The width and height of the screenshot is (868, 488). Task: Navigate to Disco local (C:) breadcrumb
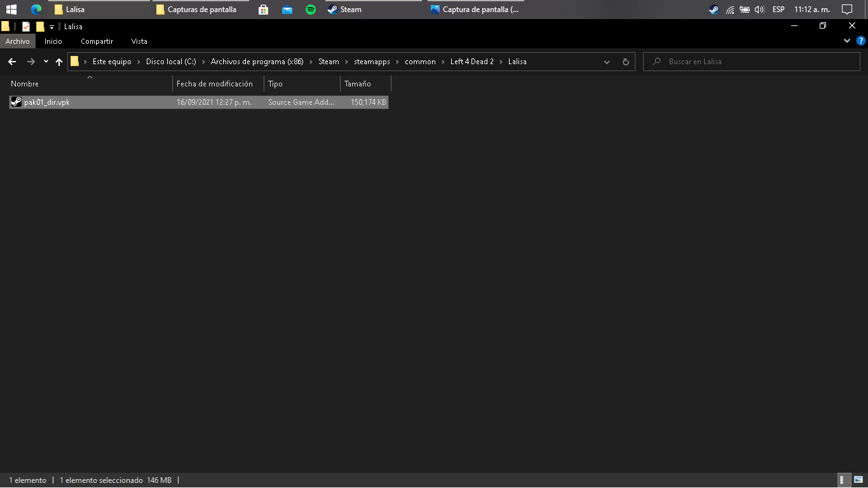coord(171,62)
